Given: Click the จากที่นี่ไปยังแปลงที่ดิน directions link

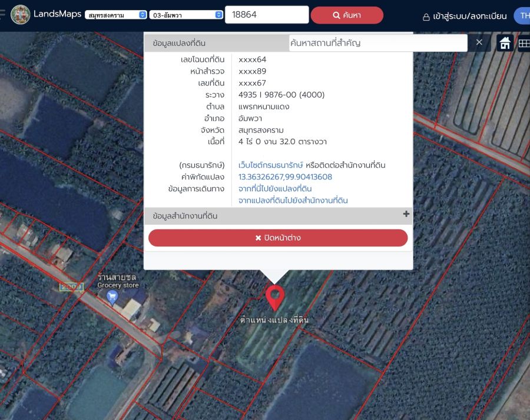Looking at the screenshot, I should pyautogui.click(x=275, y=189).
